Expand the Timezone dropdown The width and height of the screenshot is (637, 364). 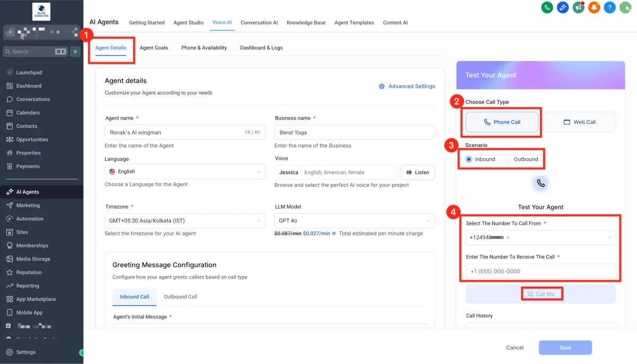[x=185, y=221]
